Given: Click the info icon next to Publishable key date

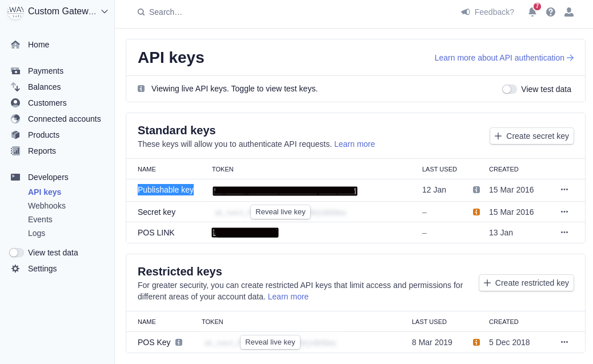Looking at the screenshot, I should [476, 190].
